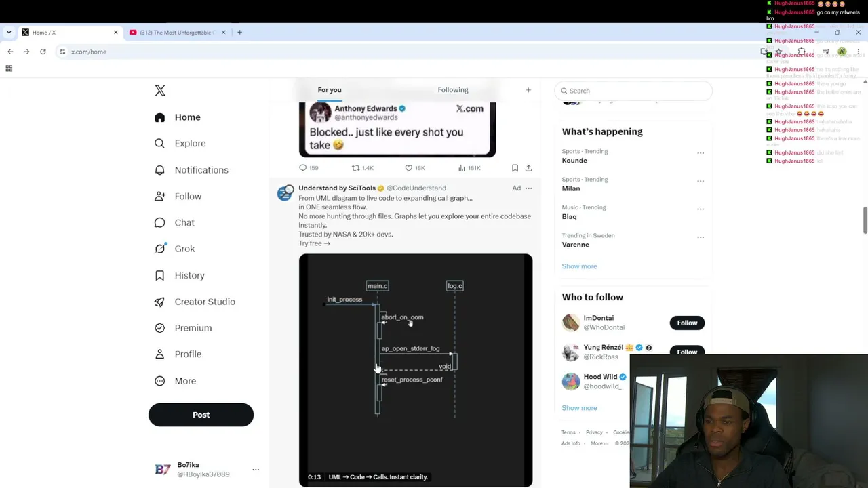Like the post with 18K likes
This screenshot has height=488, width=868.
pos(415,168)
